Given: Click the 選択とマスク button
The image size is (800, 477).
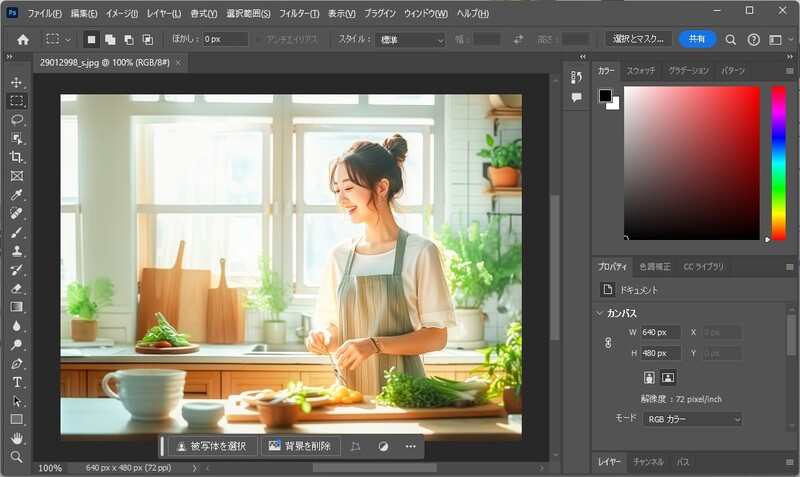Looking at the screenshot, I should pyautogui.click(x=638, y=39).
